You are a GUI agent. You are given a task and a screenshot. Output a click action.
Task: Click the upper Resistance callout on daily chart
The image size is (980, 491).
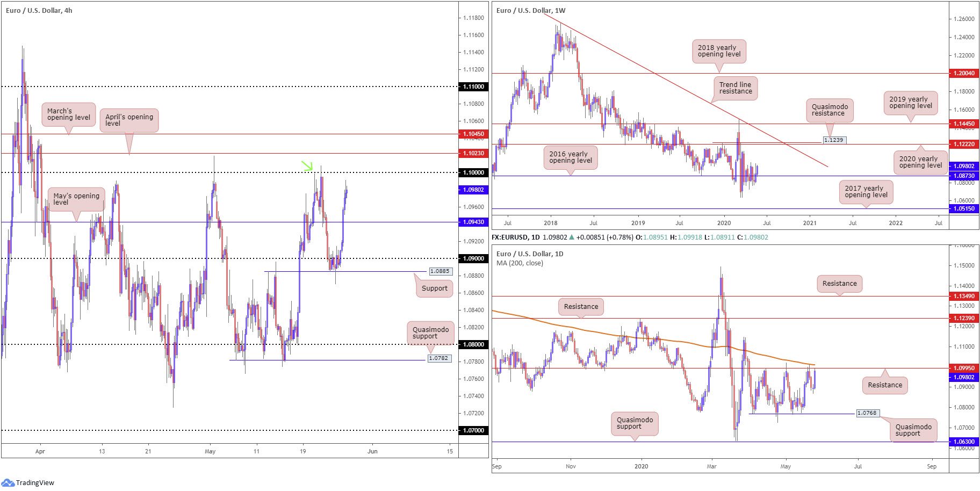[840, 284]
